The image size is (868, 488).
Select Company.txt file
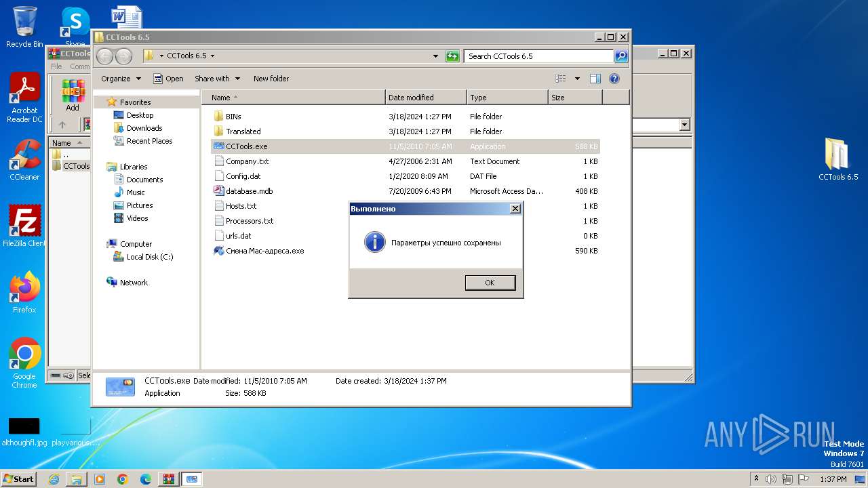click(406, 161)
